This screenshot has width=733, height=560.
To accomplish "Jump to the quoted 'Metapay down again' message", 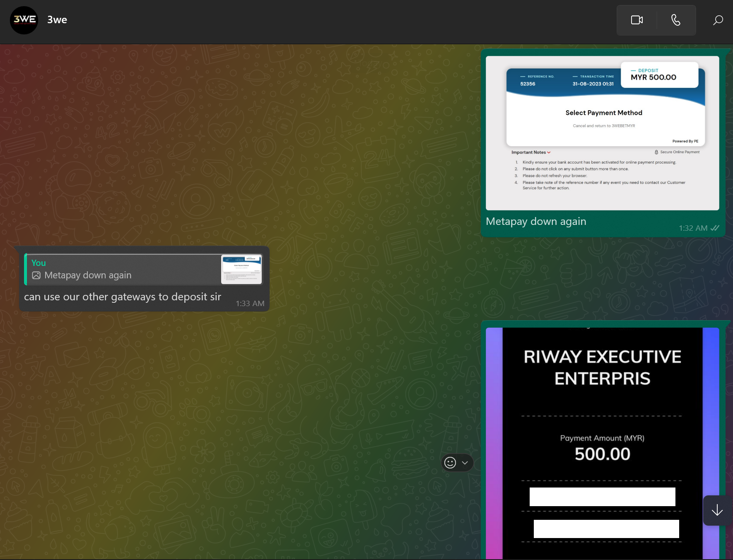I will [x=124, y=269].
